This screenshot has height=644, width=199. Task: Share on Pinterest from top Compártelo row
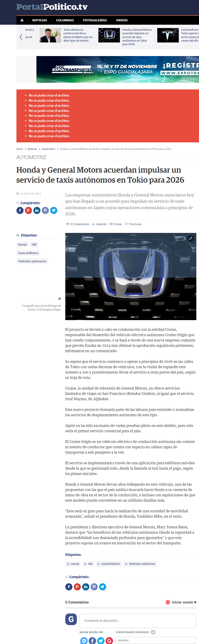(45, 210)
